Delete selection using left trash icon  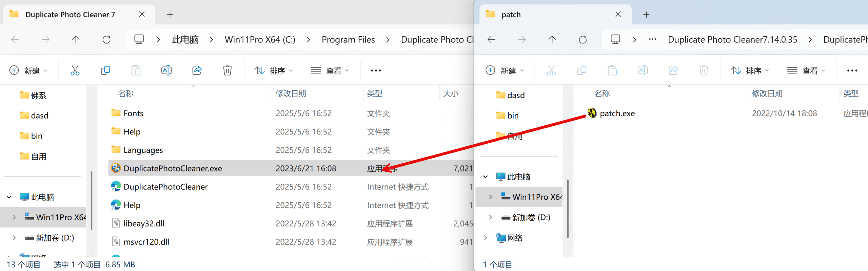(x=227, y=71)
